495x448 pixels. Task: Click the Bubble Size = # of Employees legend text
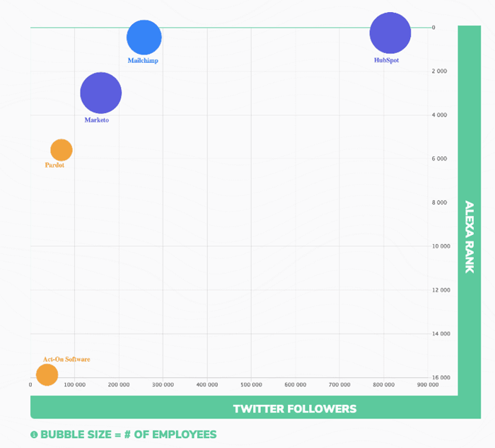pos(128,435)
